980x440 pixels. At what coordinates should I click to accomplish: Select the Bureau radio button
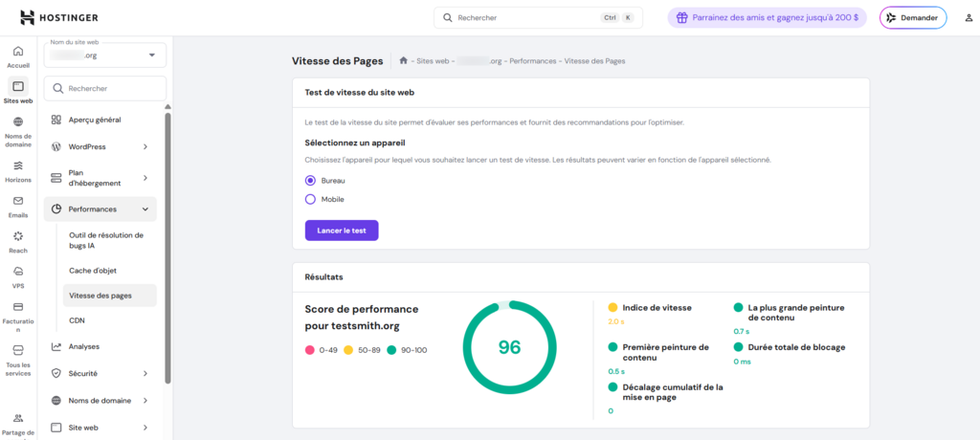(310, 180)
